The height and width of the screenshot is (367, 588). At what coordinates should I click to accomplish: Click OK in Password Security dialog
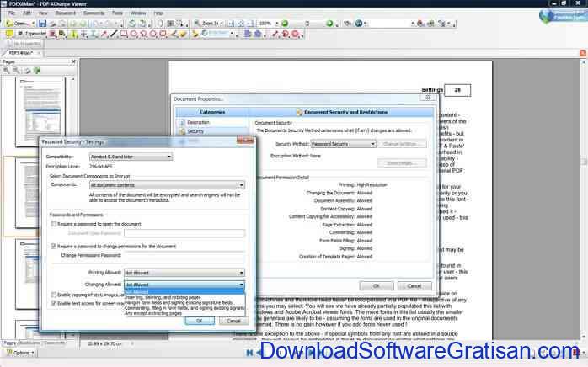pyautogui.click(x=200, y=321)
